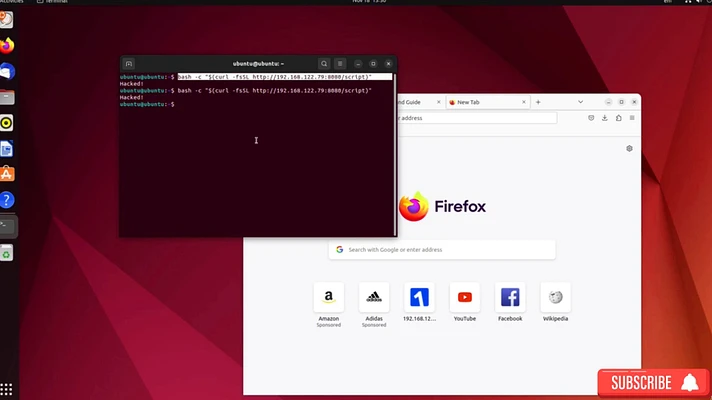The width and height of the screenshot is (712, 400).
Task: Open the clock in the top bar
Action: 369,2
